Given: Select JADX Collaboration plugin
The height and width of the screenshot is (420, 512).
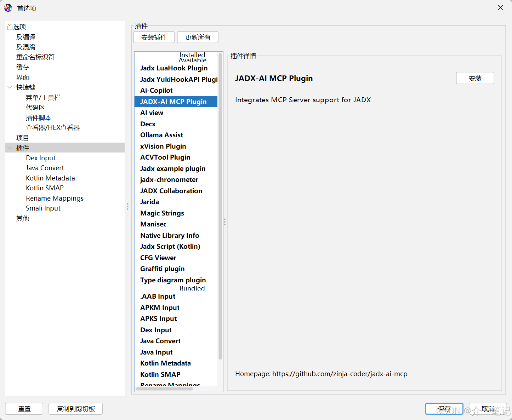Looking at the screenshot, I should point(176,191).
